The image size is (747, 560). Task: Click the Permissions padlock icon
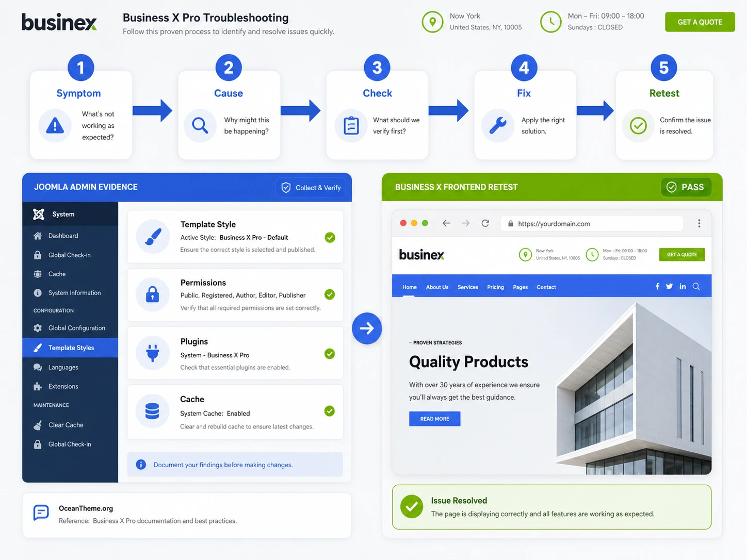point(153,294)
